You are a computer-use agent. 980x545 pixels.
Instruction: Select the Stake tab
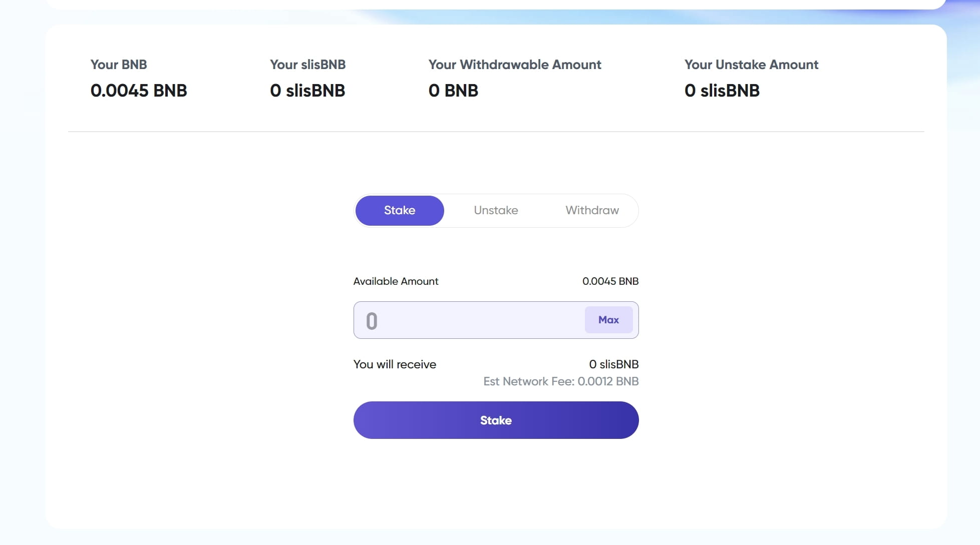400,210
